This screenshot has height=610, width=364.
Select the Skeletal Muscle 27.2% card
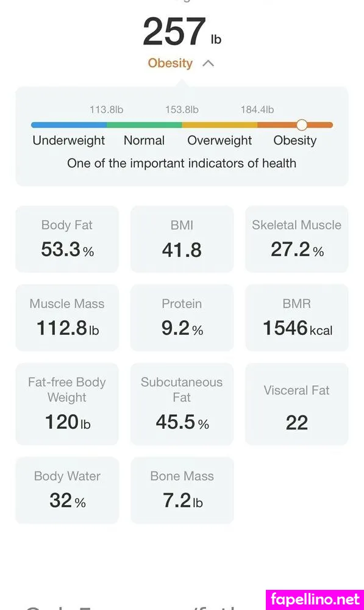(297, 239)
